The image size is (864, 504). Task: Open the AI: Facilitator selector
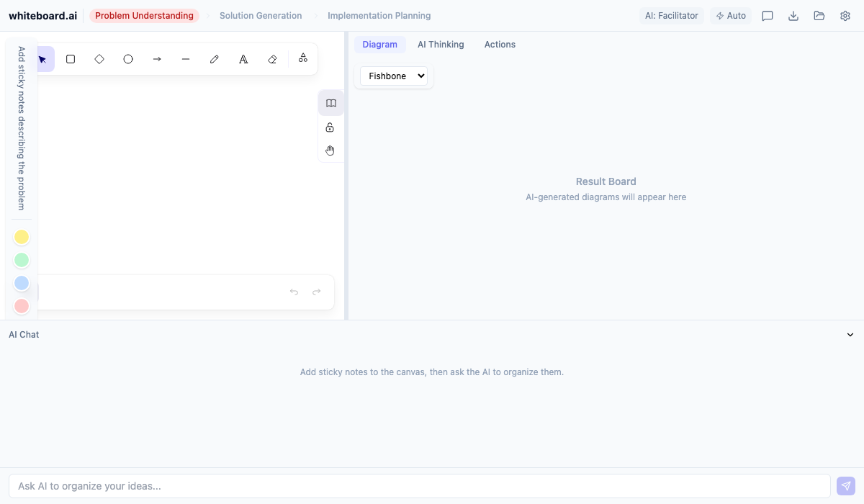[671, 15]
